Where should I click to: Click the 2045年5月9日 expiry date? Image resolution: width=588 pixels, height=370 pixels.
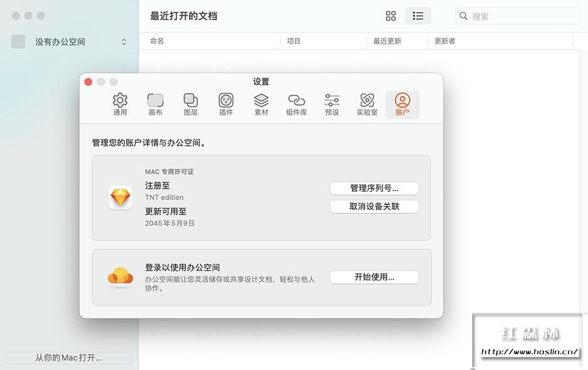169,223
